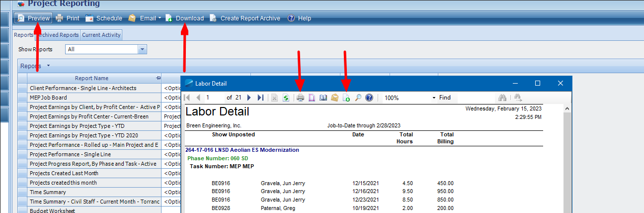Click the pin icon in Report Name header
Screen dimensions: 644x213
[159, 78]
